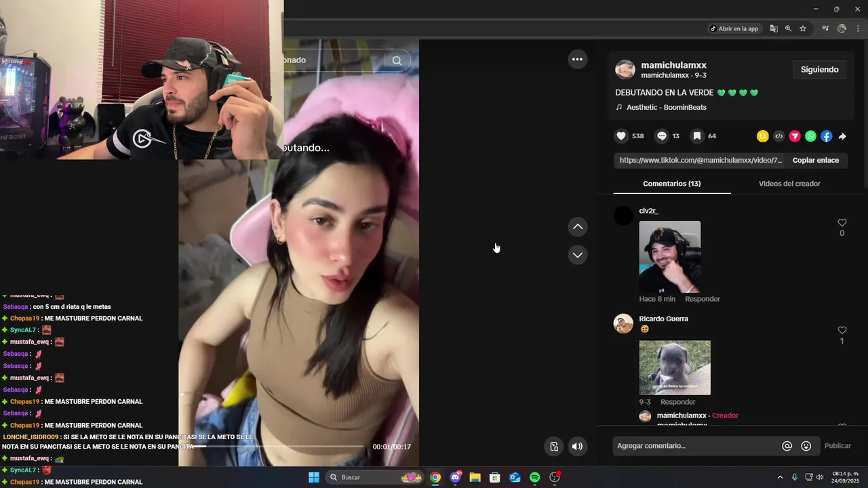The width and height of the screenshot is (868, 488).
Task: Open clv2r_ commenter name
Action: tap(648, 211)
